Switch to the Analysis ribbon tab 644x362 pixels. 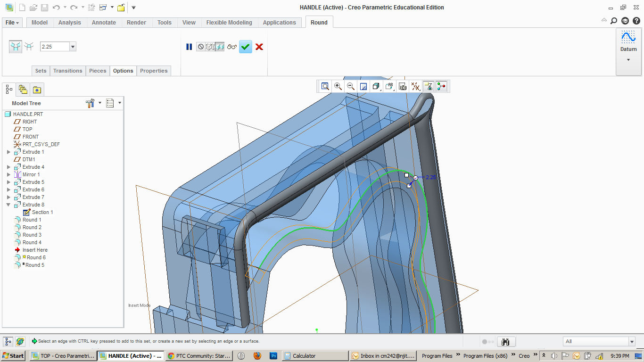[70, 23]
